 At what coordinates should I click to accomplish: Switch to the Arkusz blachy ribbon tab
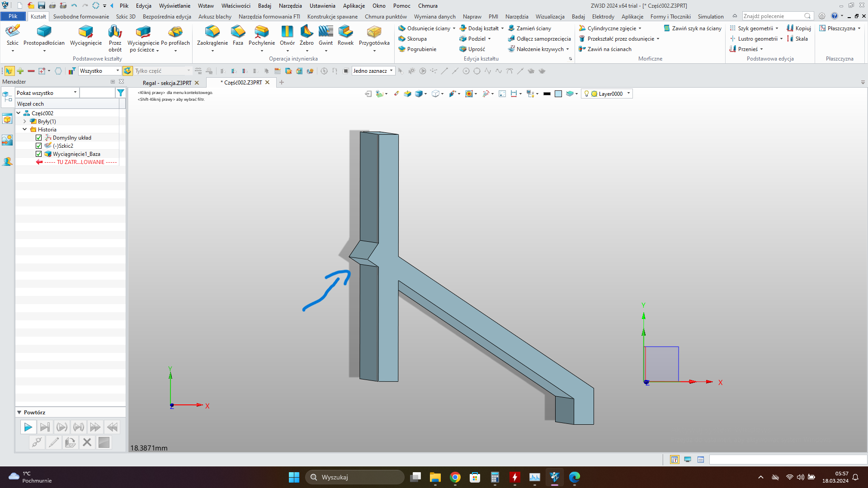pos(215,17)
